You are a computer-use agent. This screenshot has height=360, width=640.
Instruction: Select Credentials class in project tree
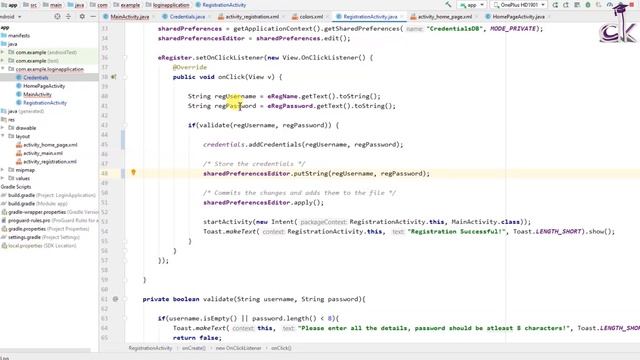36,78
